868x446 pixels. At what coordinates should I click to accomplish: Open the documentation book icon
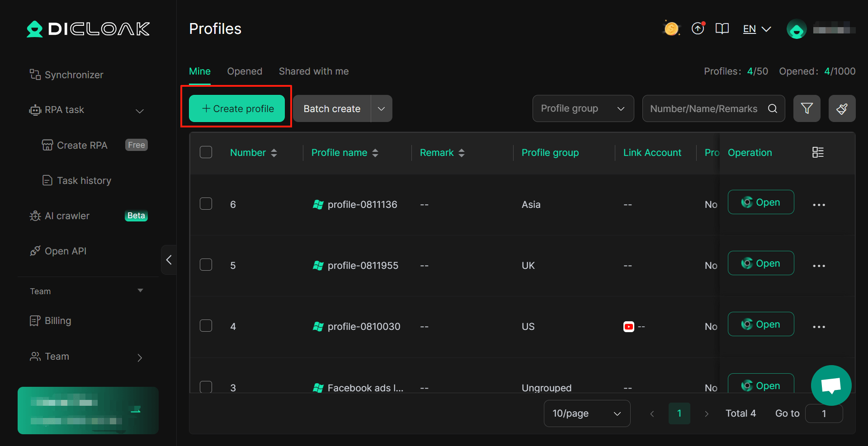pyautogui.click(x=722, y=28)
